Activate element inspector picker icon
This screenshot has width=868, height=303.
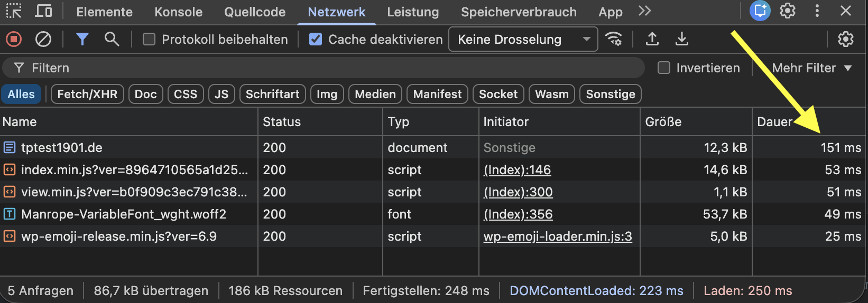14,11
